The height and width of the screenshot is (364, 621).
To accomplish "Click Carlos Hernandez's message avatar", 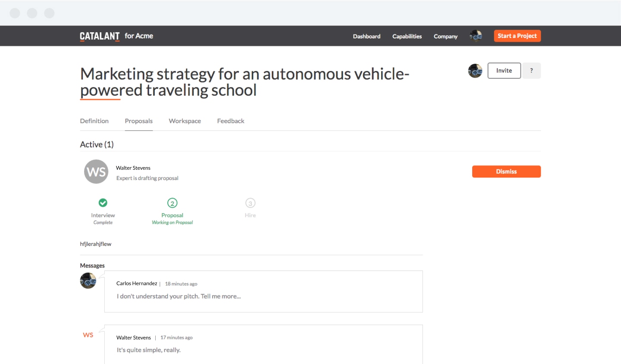I will (x=88, y=281).
